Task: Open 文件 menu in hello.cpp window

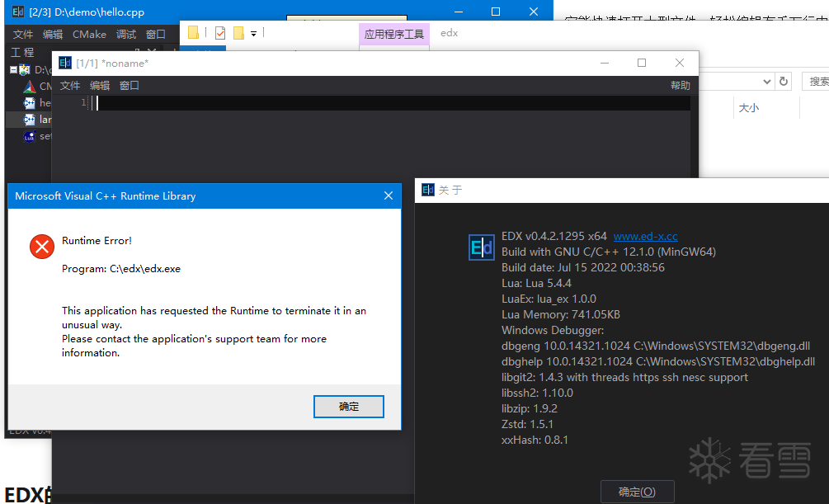Action: click(x=23, y=35)
